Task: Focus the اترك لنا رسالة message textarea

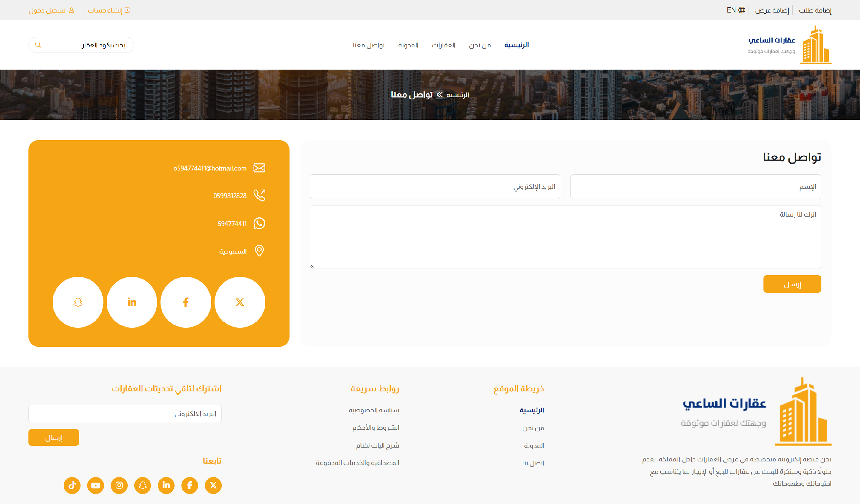Action: [565, 237]
